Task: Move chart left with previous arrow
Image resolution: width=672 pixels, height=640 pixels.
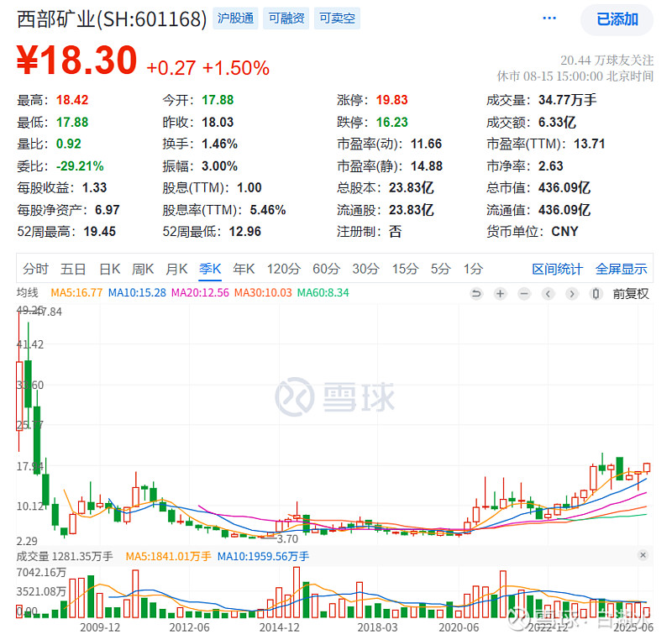Action: click(x=549, y=294)
